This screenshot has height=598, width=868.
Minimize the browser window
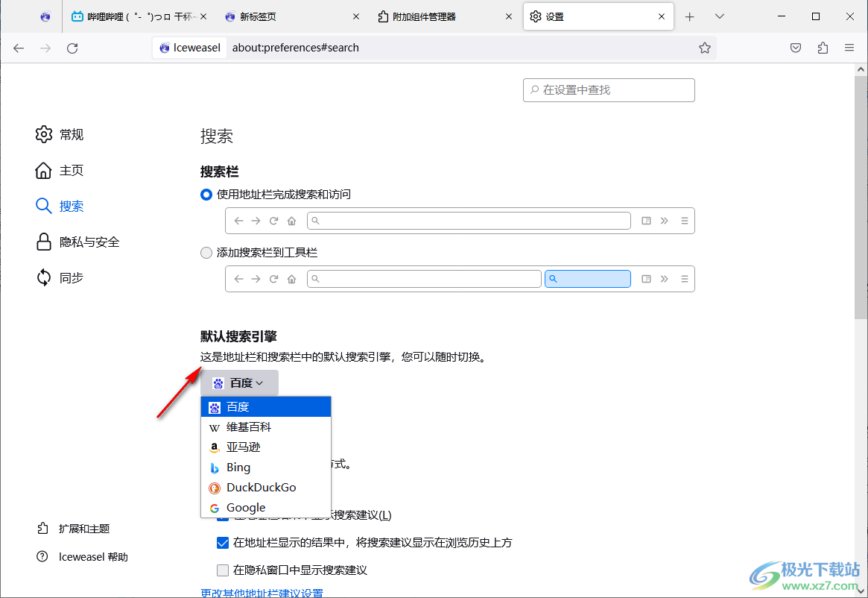[782, 16]
